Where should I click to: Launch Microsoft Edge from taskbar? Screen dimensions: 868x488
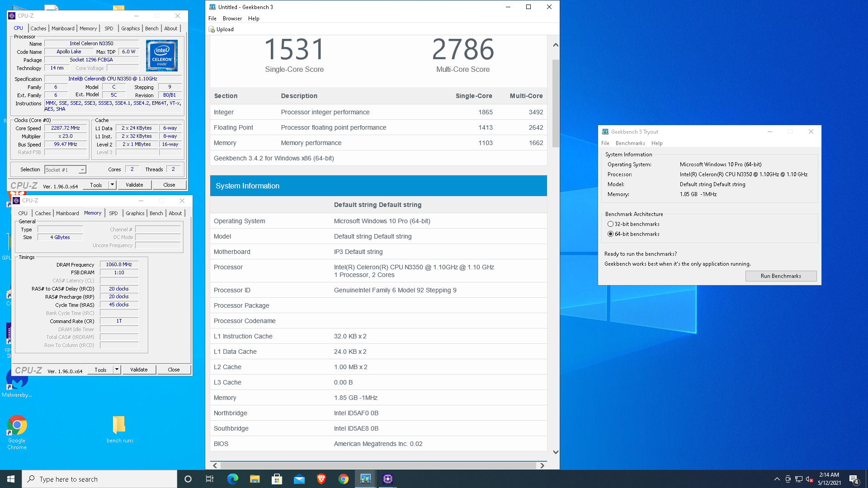coord(232,479)
